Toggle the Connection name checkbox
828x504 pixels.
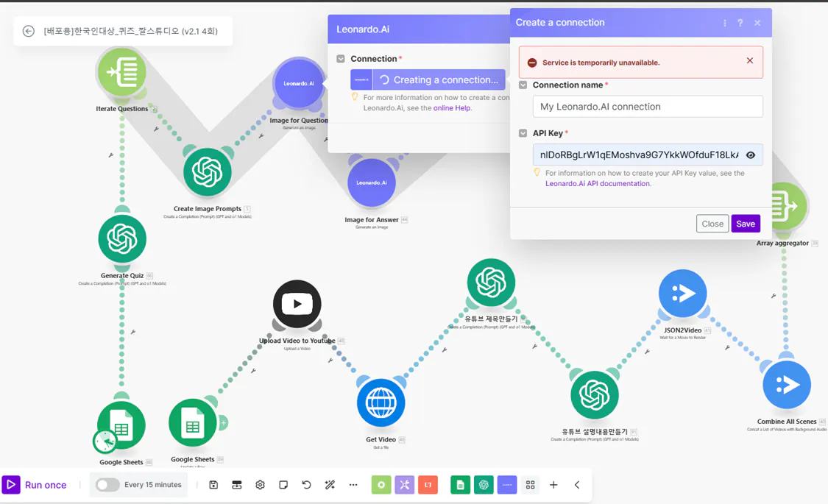tap(523, 85)
